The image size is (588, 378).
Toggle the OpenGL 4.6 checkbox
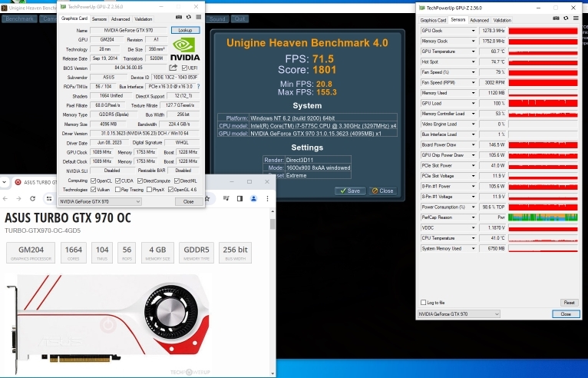[170, 190]
